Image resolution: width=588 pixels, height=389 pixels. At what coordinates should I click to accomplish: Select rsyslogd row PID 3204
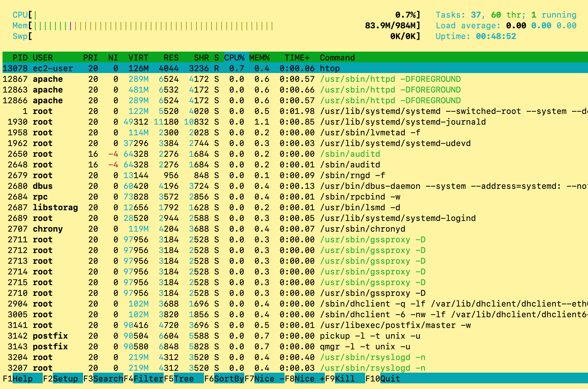pyautogui.click(x=295, y=357)
